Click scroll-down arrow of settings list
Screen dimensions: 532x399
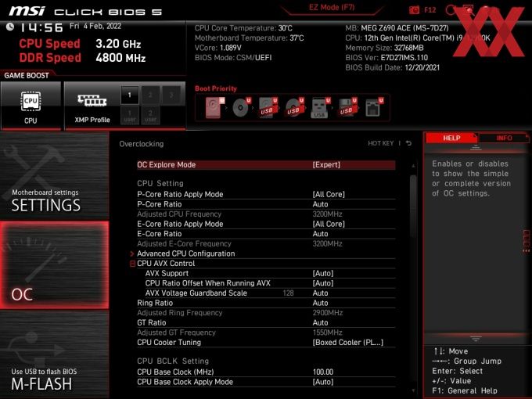(x=413, y=390)
